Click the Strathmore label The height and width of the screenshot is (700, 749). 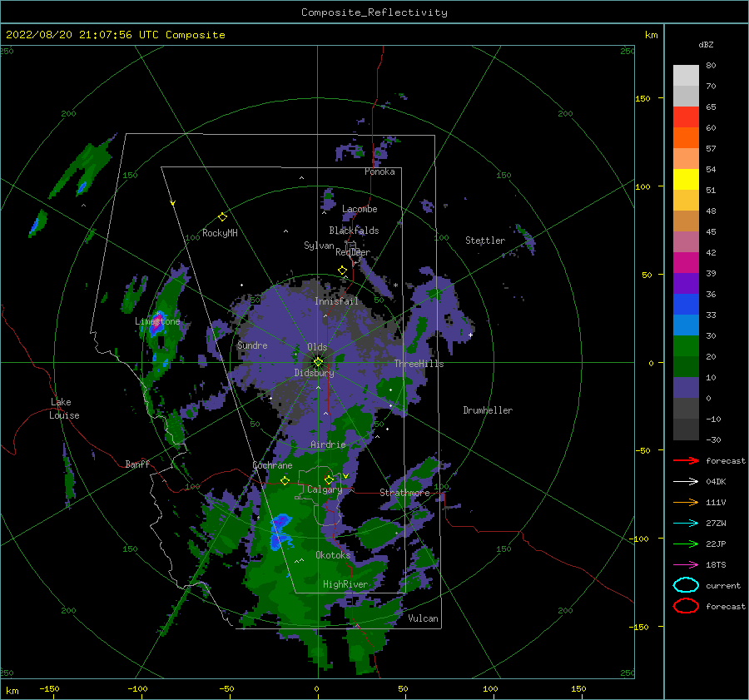click(404, 493)
